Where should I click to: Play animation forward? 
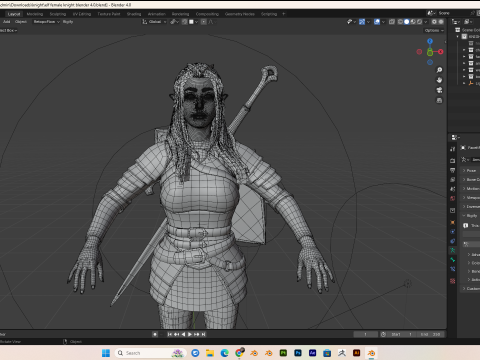[190, 334]
